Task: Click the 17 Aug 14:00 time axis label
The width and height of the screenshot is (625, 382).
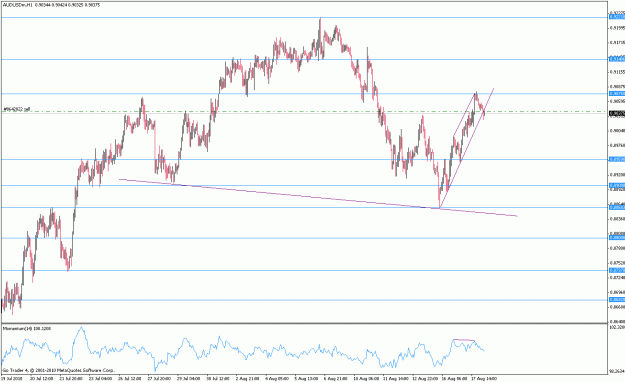Action: click(x=483, y=378)
